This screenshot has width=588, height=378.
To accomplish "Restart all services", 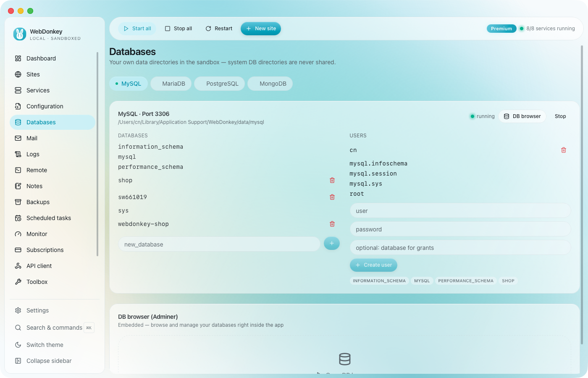I will click(x=219, y=29).
